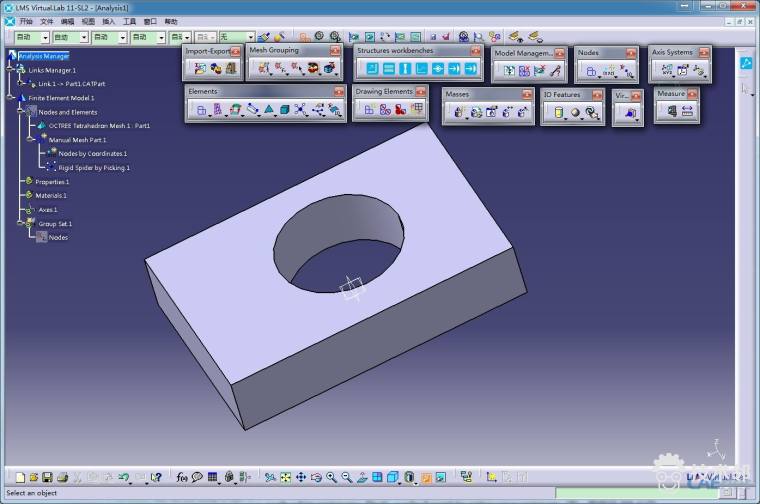The width and height of the screenshot is (760, 504).
Task: Click first icon in Import-Export toolbar
Action: coord(200,69)
